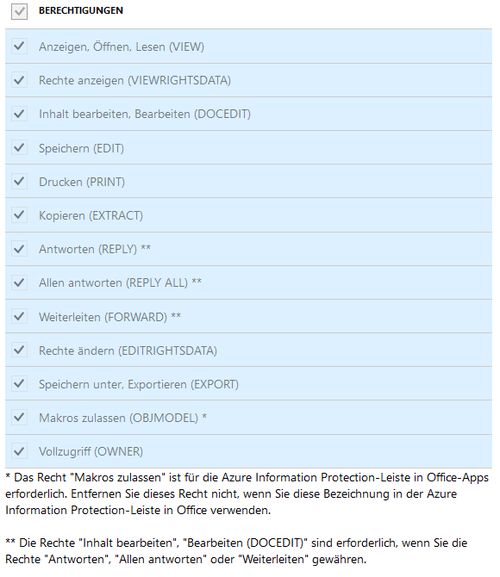Viewport: 500px width, 577px height.
Task: Uncheck the Weiterleiten (FORWARD) checkbox
Action: point(19,316)
